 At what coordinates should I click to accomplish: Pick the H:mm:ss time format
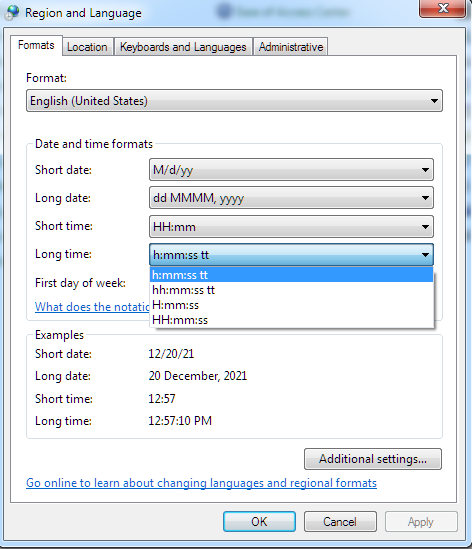click(x=291, y=305)
